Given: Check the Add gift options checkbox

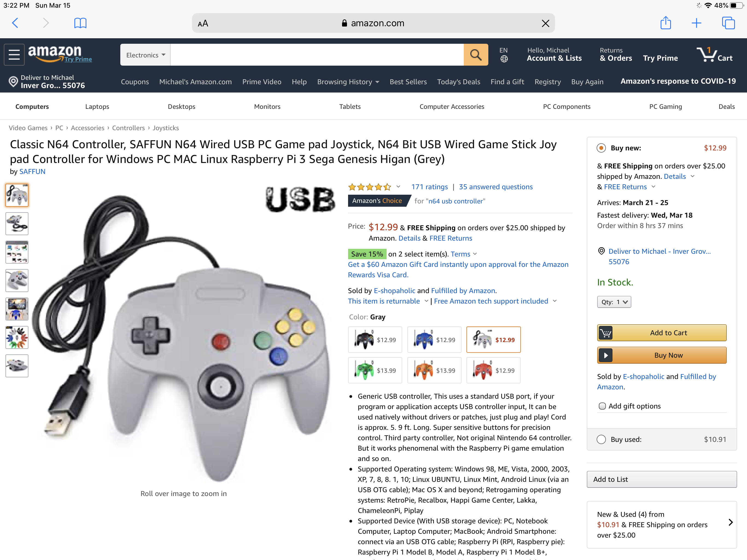Looking at the screenshot, I should [x=602, y=406].
